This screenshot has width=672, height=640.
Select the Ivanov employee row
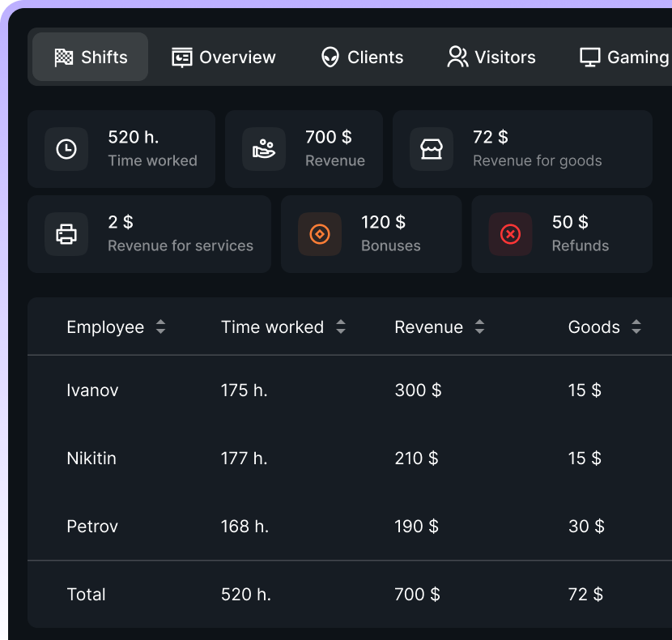tap(92, 390)
